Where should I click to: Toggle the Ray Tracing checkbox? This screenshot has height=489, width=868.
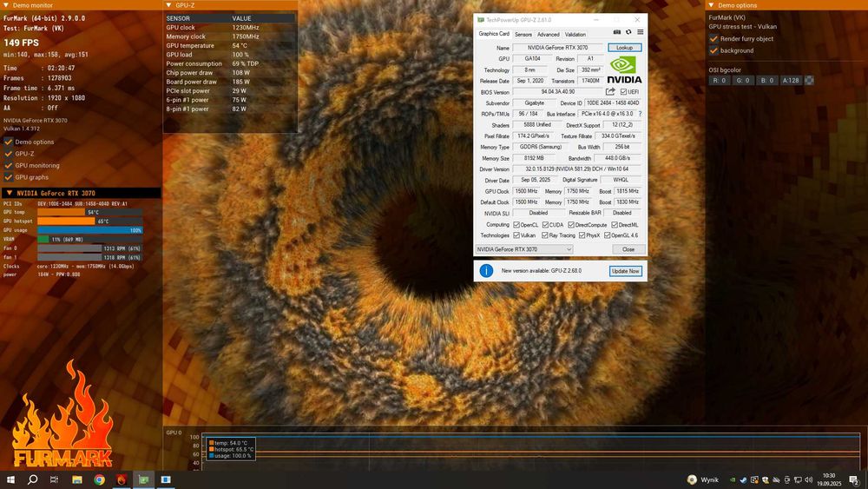[545, 235]
